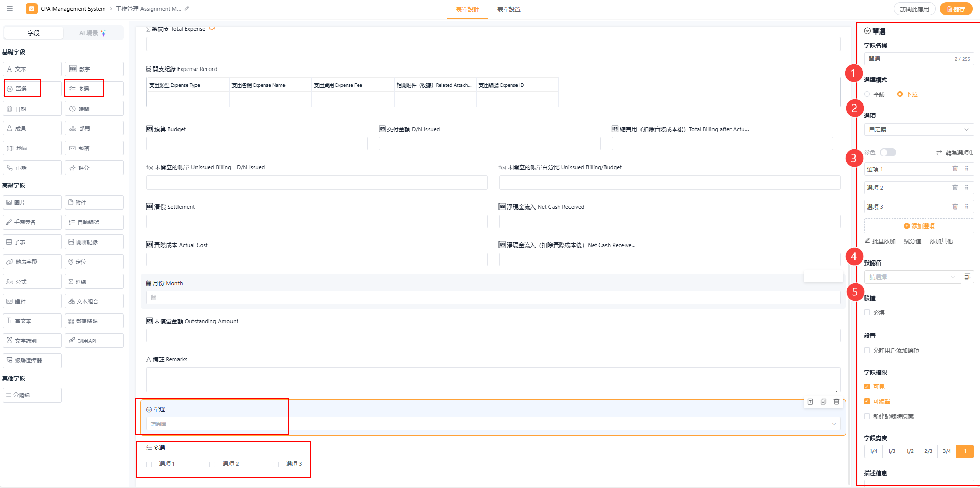Switch to the AI 場景 tab
This screenshot has width=980, height=488.
[x=93, y=33]
